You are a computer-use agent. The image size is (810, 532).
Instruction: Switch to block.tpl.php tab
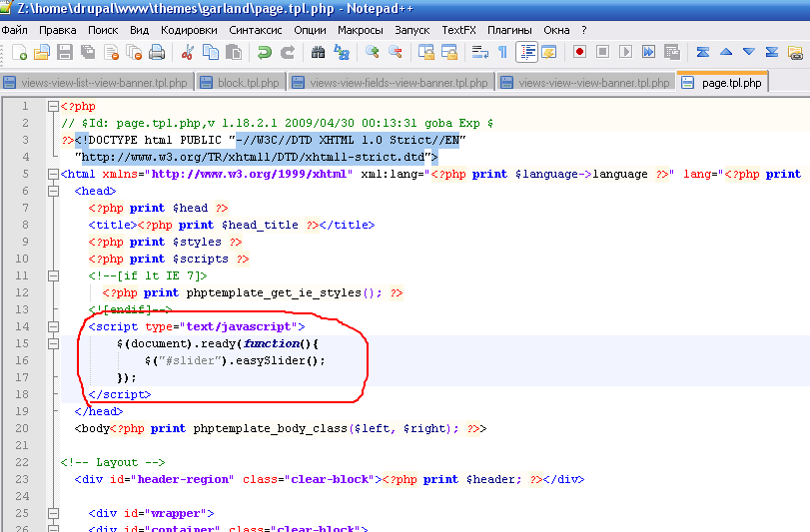[x=242, y=83]
